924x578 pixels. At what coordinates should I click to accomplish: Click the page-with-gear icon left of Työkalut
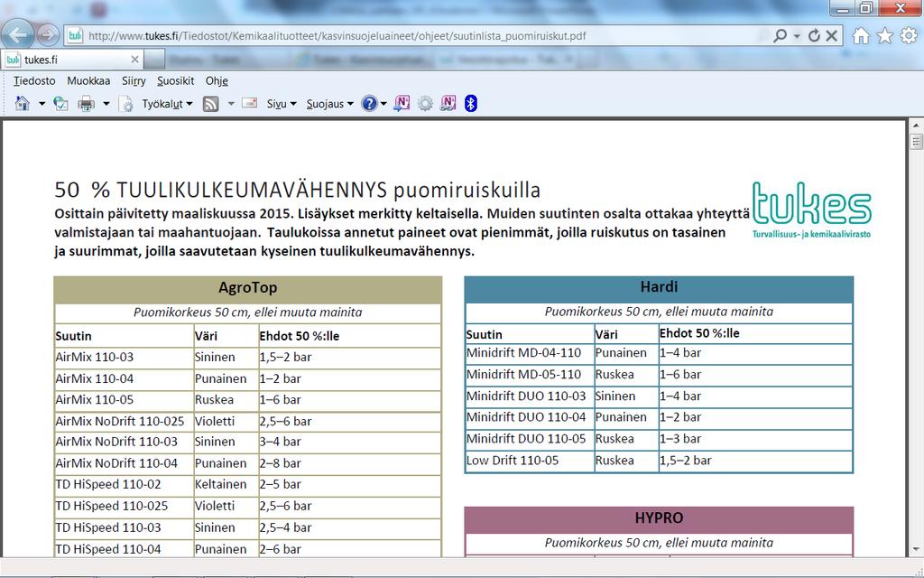pos(126,104)
